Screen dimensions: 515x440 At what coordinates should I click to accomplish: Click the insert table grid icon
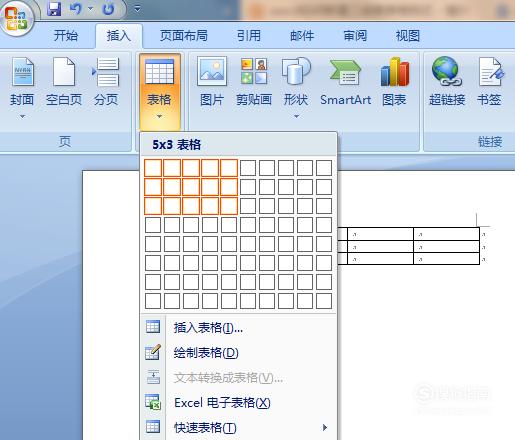coord(153,327)
